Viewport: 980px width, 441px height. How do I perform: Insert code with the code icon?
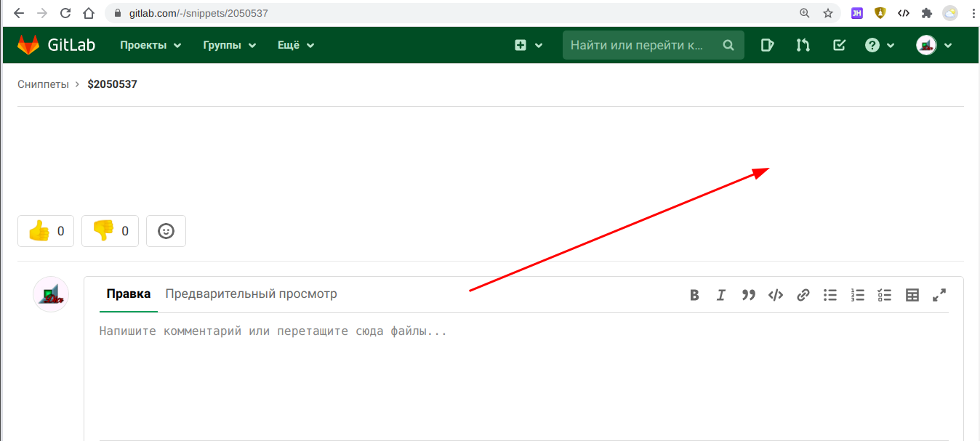coord(776,295)
